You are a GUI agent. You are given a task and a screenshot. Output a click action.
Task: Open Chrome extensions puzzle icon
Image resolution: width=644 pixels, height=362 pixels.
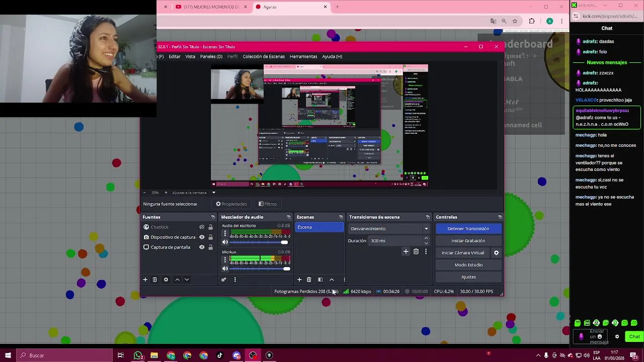pyautogui.click(x=532, y=21)
